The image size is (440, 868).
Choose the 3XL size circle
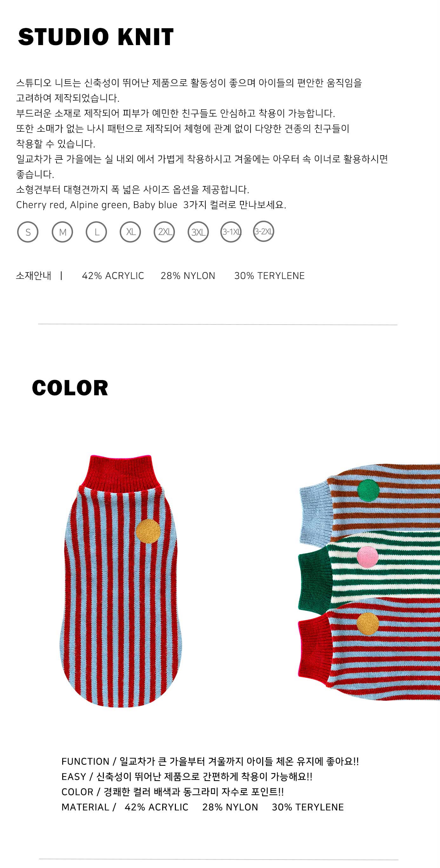pos(198,232)
